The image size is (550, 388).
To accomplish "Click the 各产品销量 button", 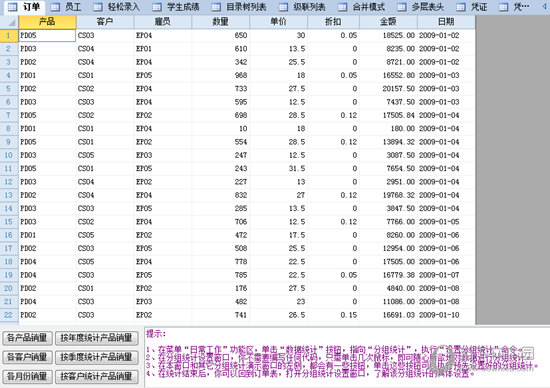I will tap(27, 338).
